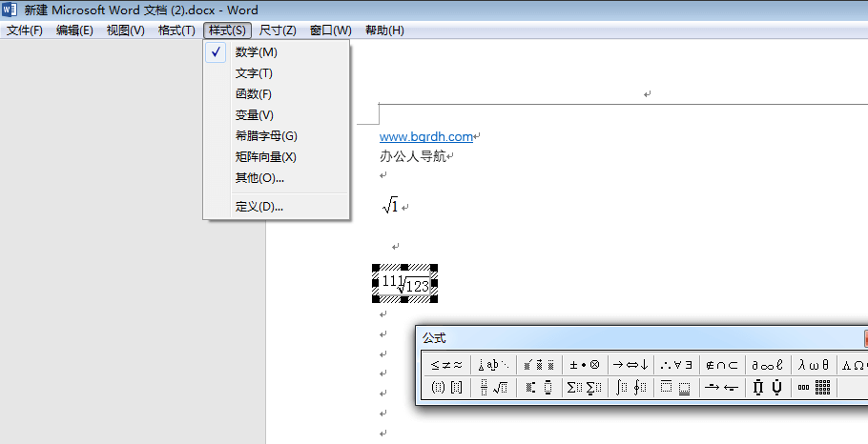The image size is (868, 444).
Task: Click the 办公人导航 text line
Action: (x=413, y=156)
